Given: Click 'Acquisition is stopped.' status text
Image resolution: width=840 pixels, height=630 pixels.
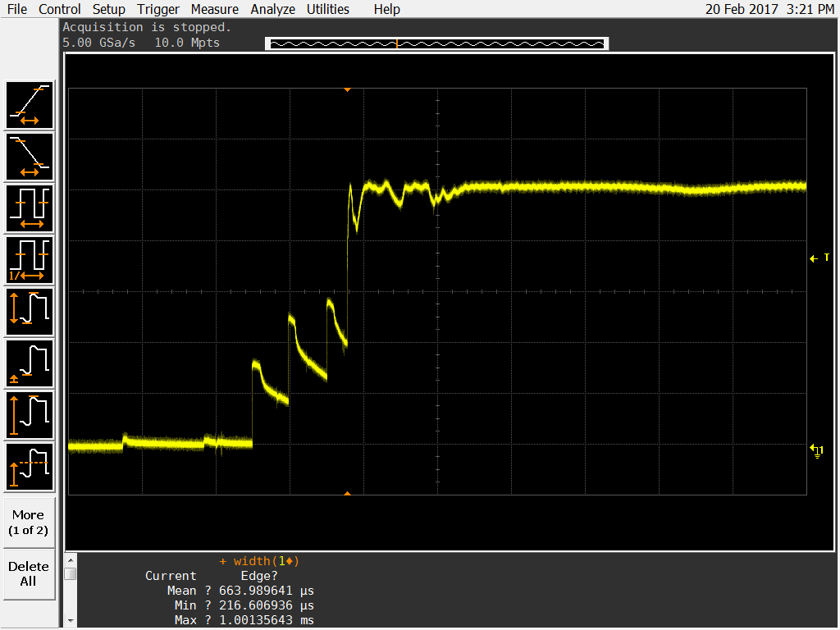Looking at the screenshot, I should pos(147,27).
